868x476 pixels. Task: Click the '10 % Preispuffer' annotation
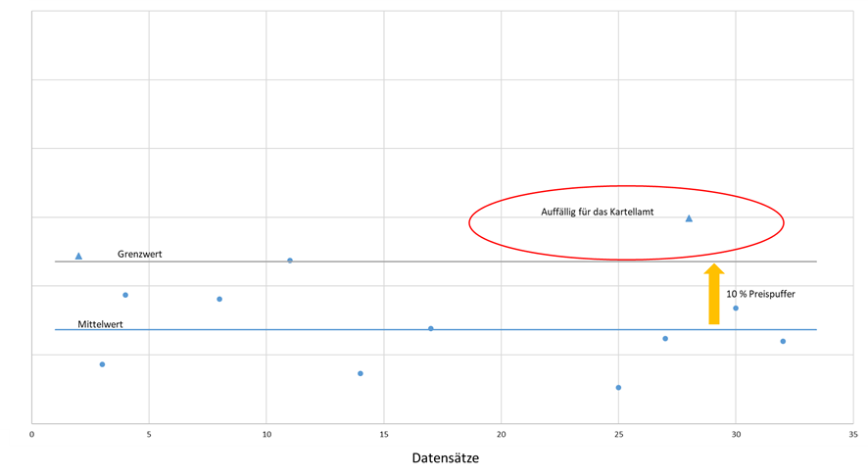pos(760,294)
